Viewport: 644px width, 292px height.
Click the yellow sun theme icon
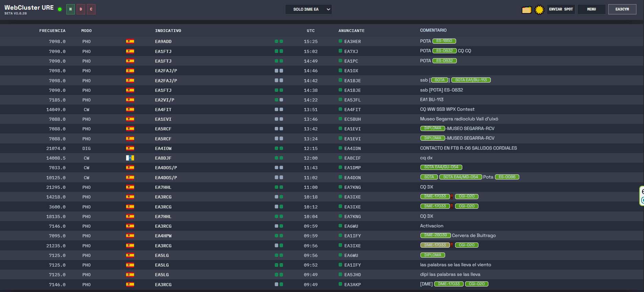pos(539,10)
